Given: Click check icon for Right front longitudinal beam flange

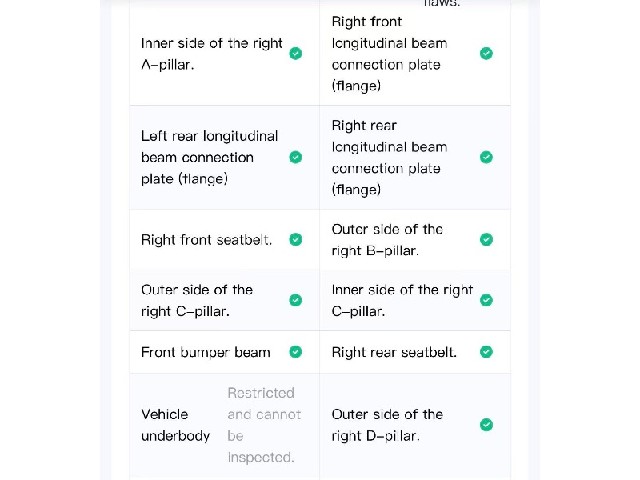Looking at the screenshot, I should tap(486, 53).
